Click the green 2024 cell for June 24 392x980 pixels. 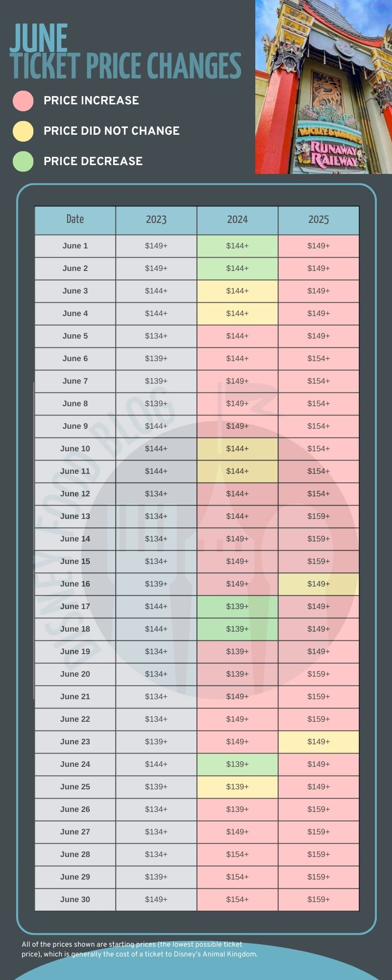238,764
